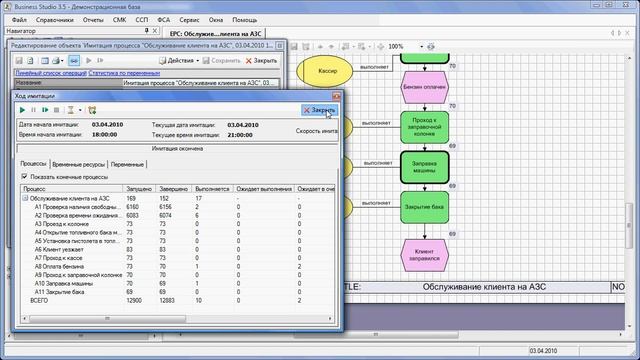The image size is (640, 360).
Task: Select the Заправка машины green block
Action: (x=424, y=167)
